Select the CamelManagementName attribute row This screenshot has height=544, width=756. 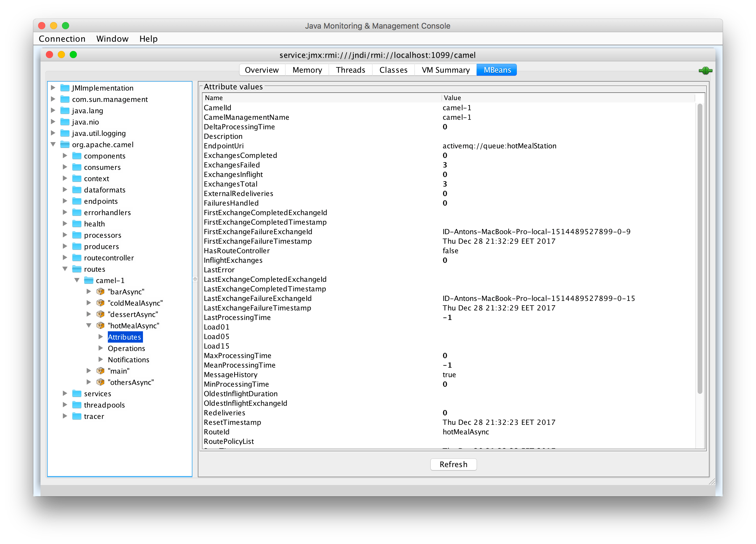pyautogui.click(x=449, y=117)
